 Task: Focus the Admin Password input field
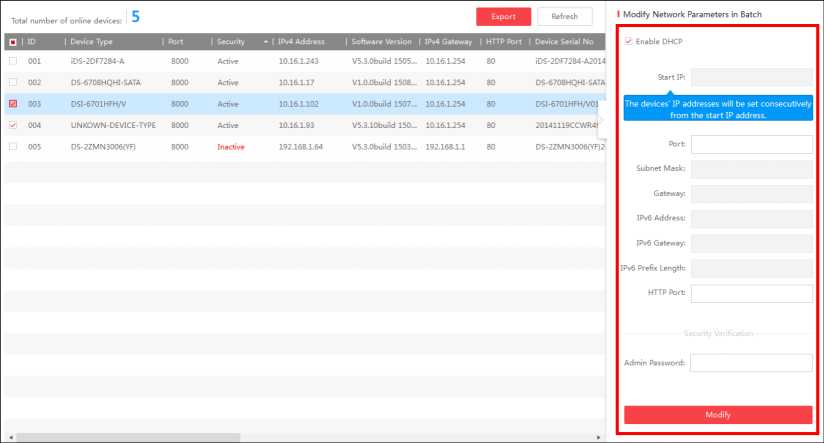click(x=751, y=363)
